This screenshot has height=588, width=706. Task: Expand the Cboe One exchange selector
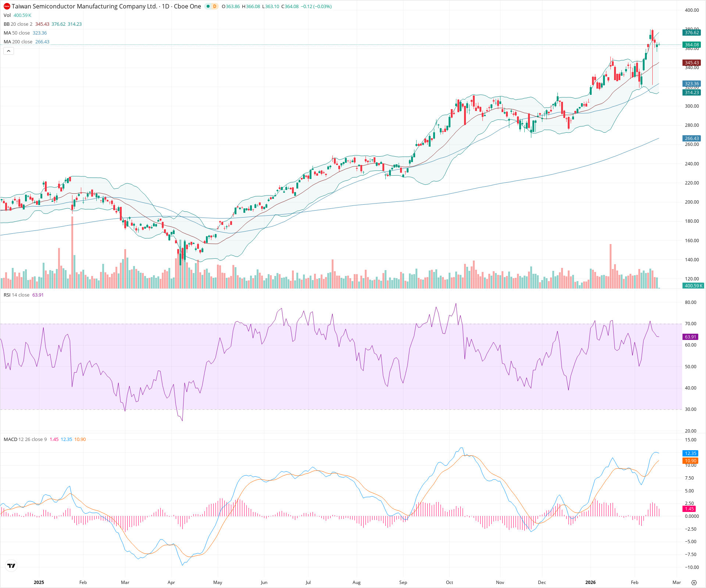(x=187, y=6)
